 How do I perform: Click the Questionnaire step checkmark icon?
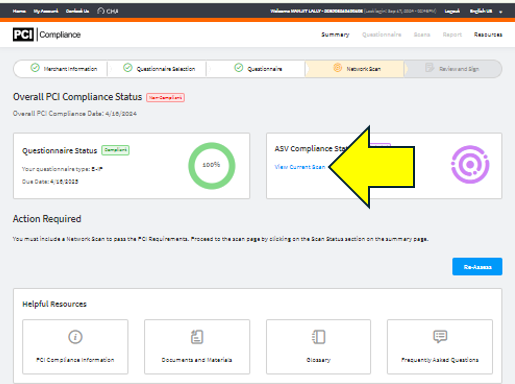coord(239,68)
